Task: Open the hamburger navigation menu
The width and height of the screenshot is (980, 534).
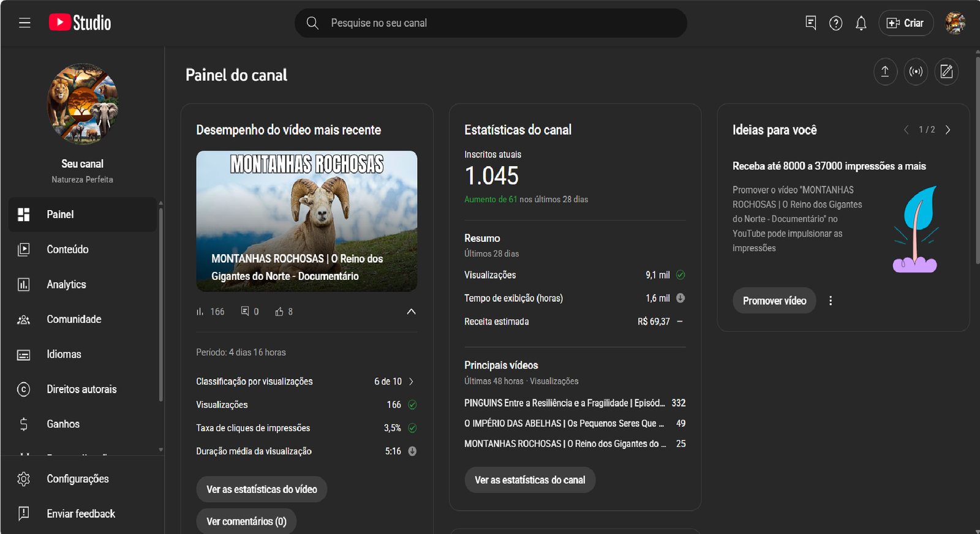Action: (24, 23)
